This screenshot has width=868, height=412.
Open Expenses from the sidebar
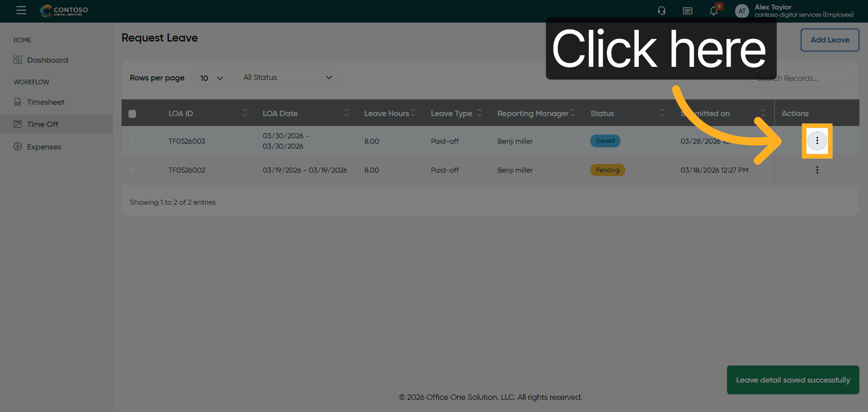click(x=44, y=147)
